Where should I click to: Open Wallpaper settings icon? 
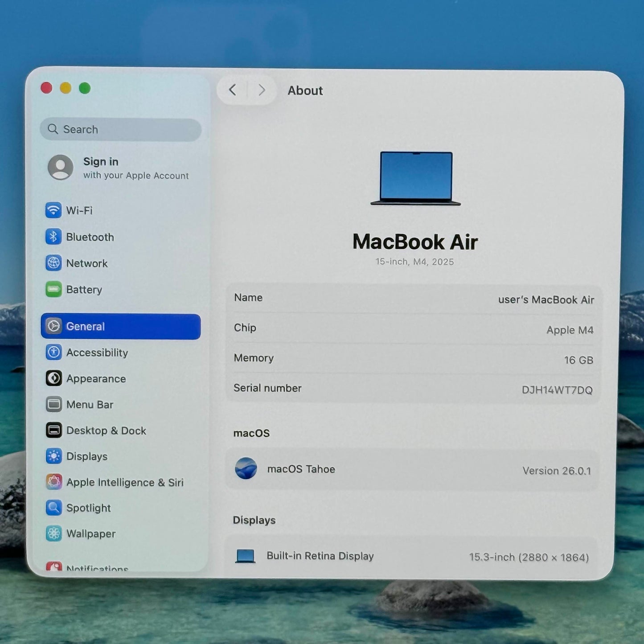click(x=54, y=533)
